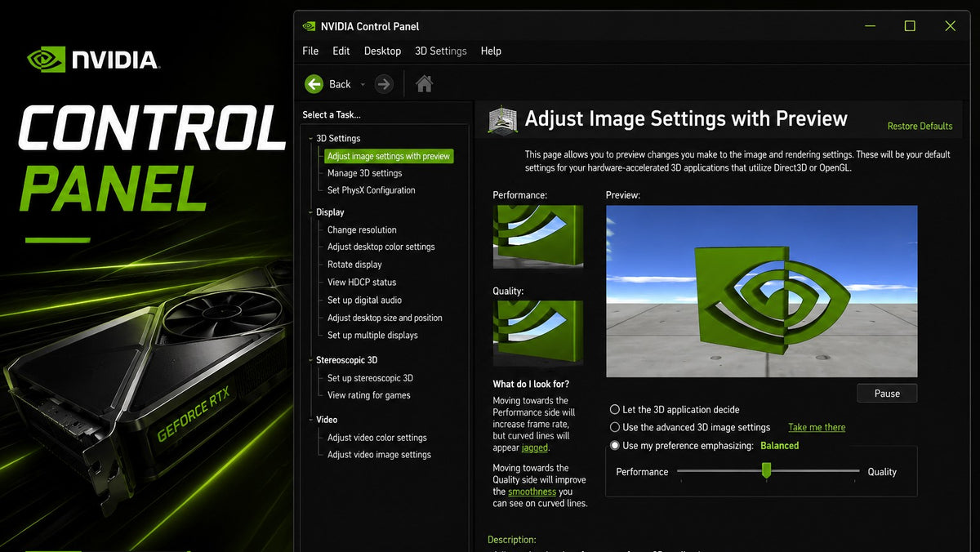Select Manage 3D settings
The width and height of the screenshot is (980, 552).
(x=364, y=173)
